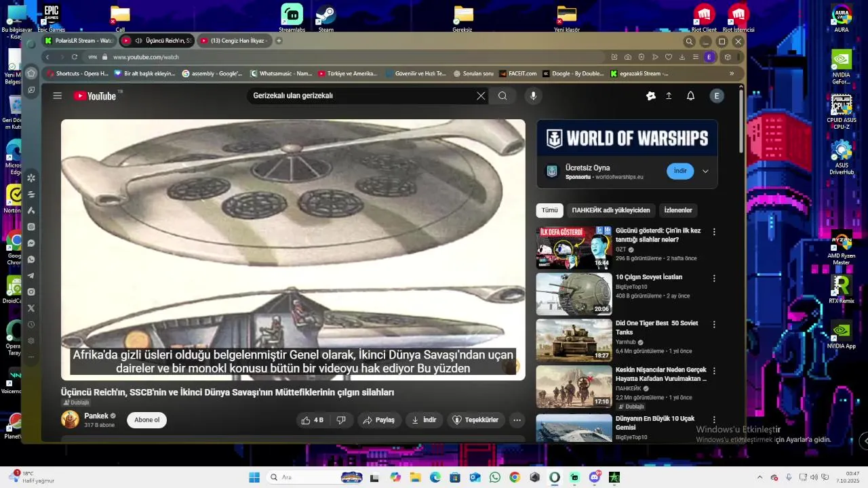This screenshot has width=868, height=488.
Task: Open Steam desktop shortcut
Action: tap(326, 18)
